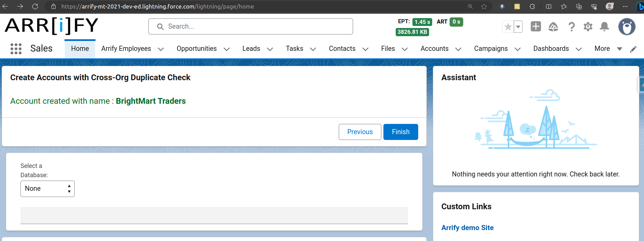The image size is (644, 241).
Task: Open the Select a Database dropdown
Action: 47,189
